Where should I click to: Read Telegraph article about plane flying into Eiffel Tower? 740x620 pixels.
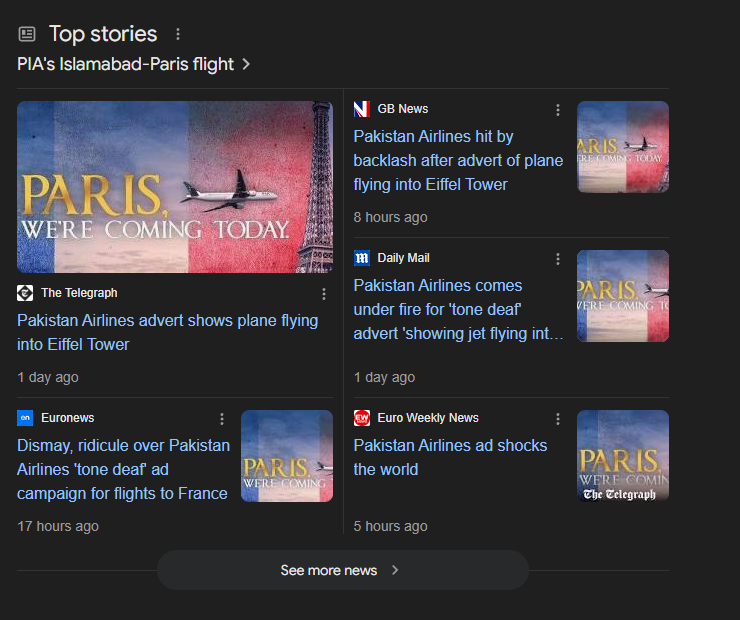[168, 332]
